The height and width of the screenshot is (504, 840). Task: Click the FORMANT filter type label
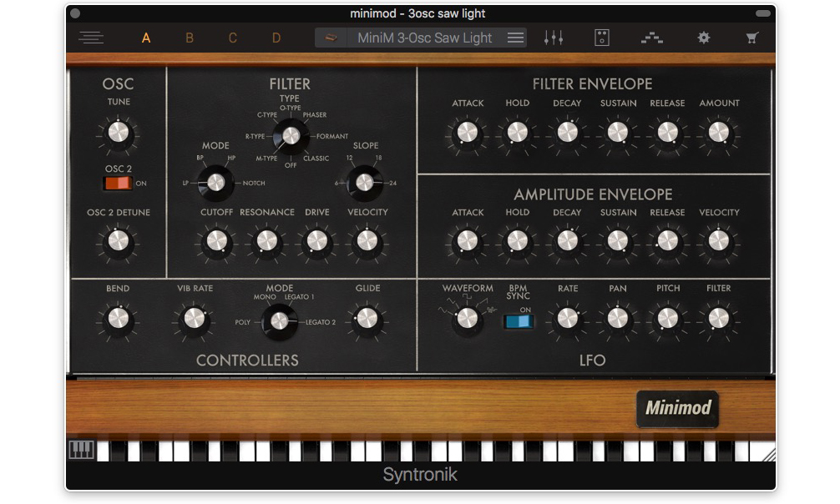pos(332,137)
